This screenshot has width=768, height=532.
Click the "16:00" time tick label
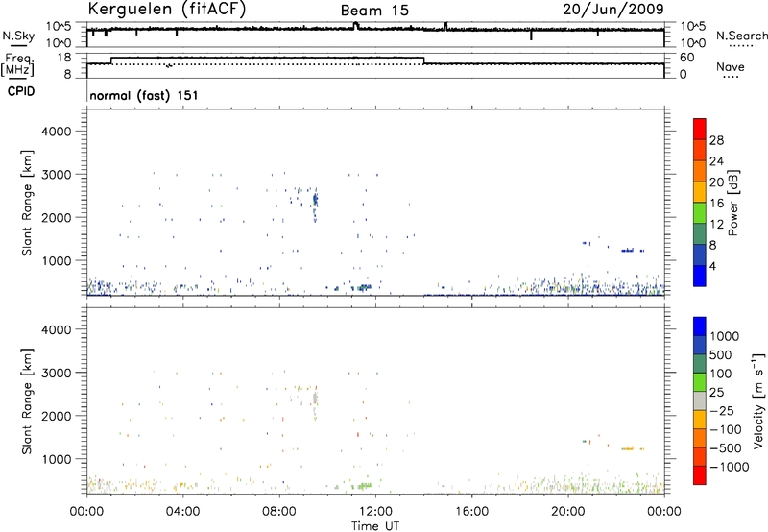pos(471,512)
